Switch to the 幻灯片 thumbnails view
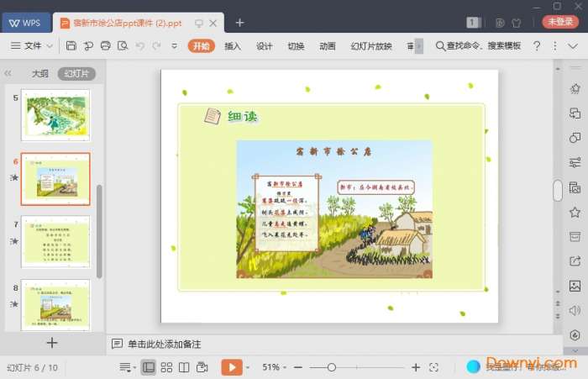Screen dimensions: 588x379 click(76, 74)
